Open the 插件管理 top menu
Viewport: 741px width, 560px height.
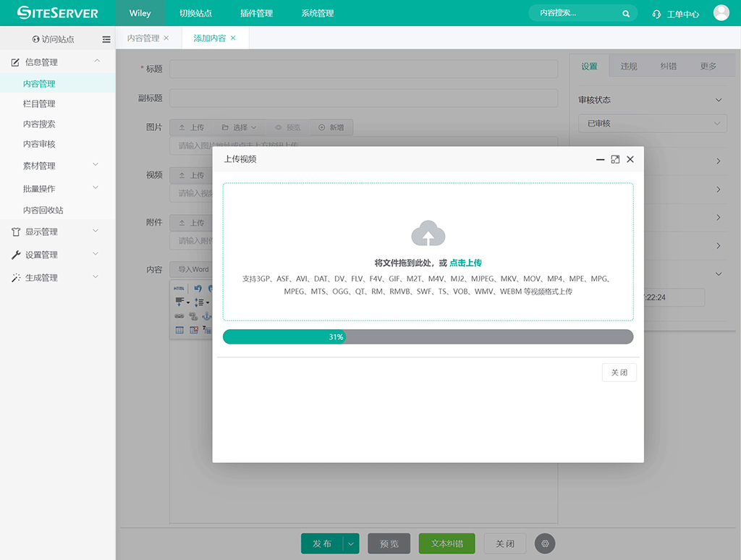(x=256, y=13)
